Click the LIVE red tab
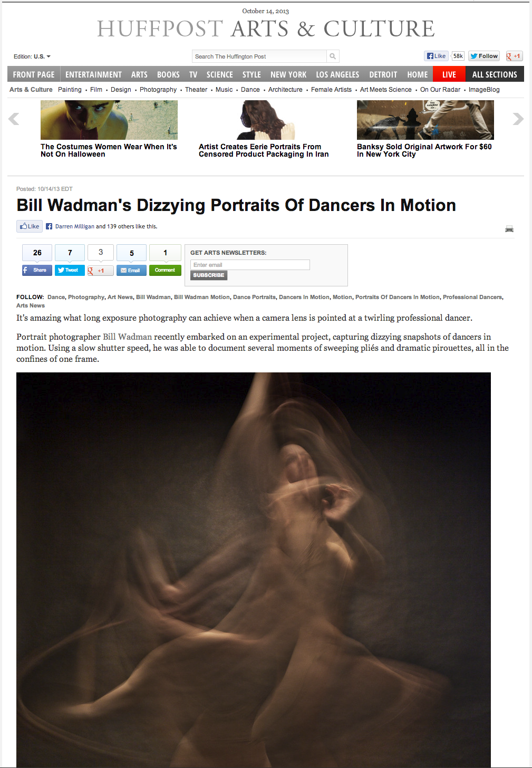Screen dimensions: 532x768 click(x=449, y=74)
